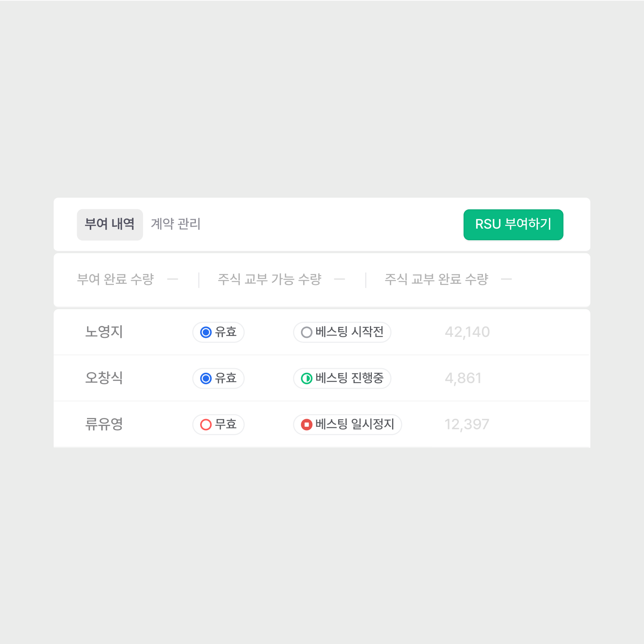Viewport: 644px width, 644px height.
Task: Switch to the 계약 관리 tab
Action: 176,225
